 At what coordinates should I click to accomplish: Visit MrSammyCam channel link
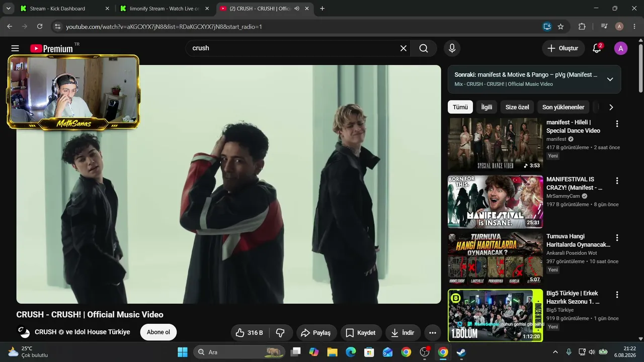click(563, 196)
